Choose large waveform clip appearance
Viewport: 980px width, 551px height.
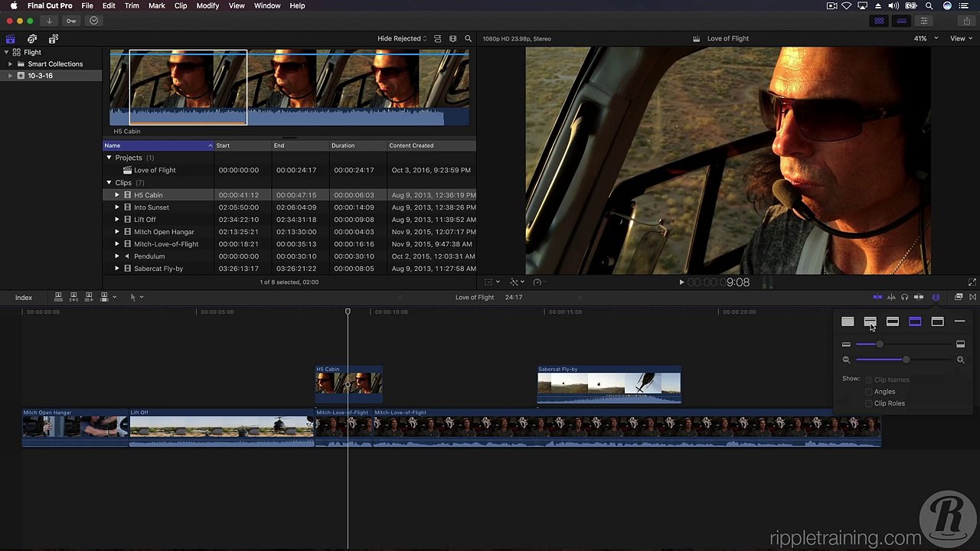pyautogui.click(x=870, y=321)
